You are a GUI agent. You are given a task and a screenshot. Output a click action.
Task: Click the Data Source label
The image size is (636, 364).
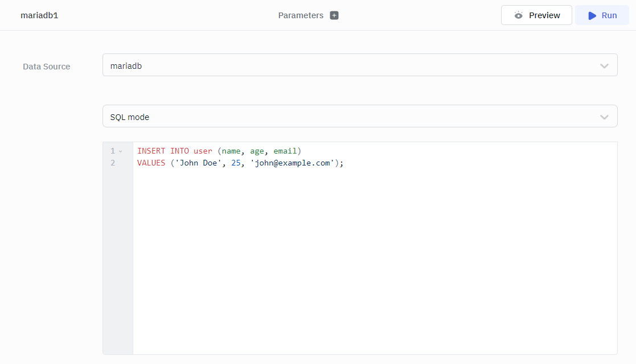pyautogui.click(x=47, y=67)
